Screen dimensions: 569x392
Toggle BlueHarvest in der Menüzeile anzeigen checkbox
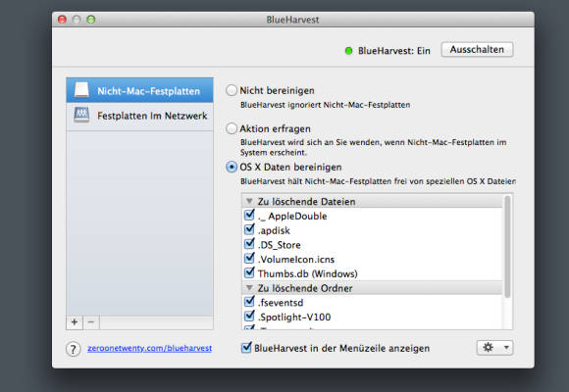246,347
